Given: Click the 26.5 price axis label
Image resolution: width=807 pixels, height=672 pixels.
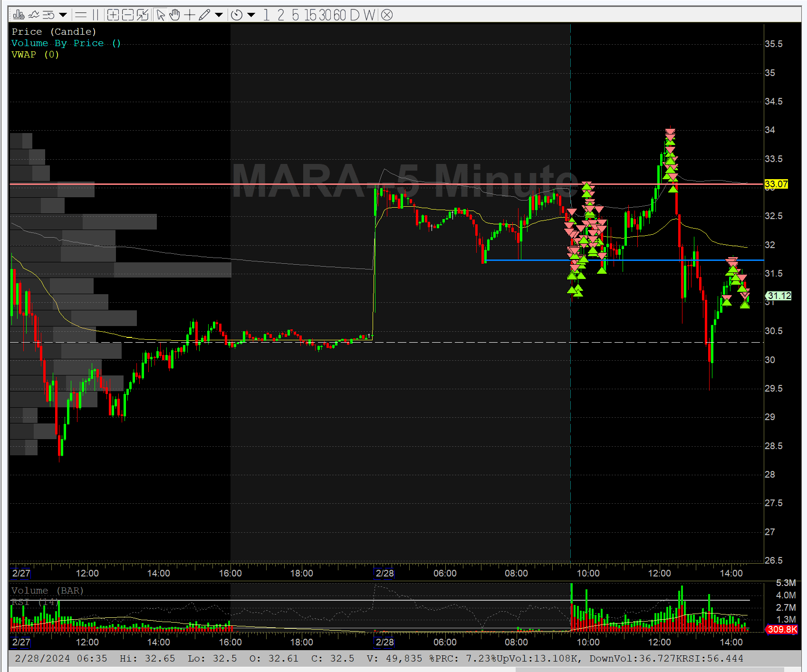Looking at the screenshot, I should point(773,561).
